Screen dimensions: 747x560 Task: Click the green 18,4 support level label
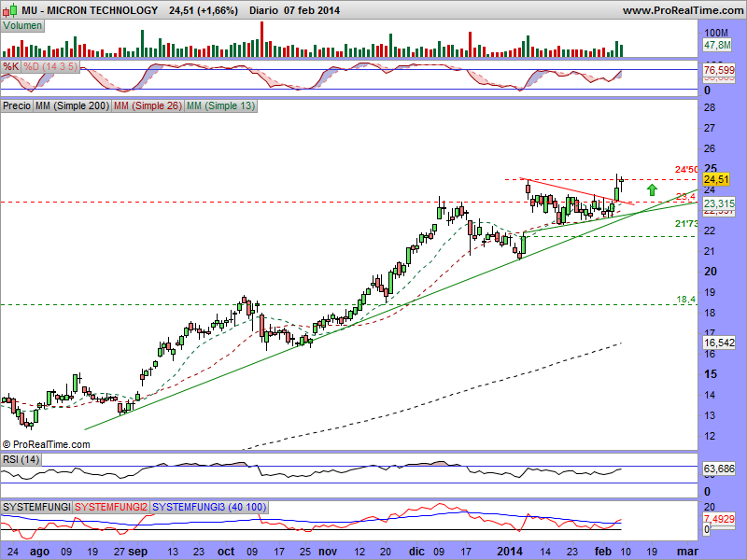coord(686,299)
